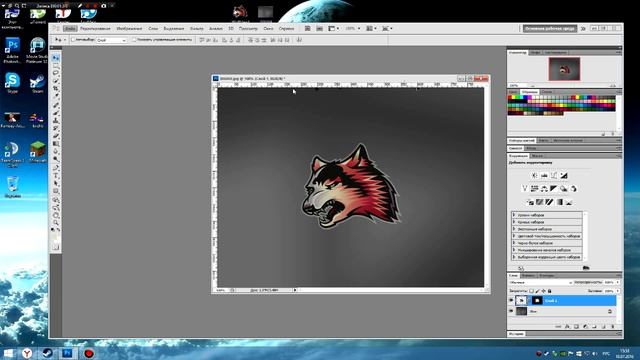
Task: Select the Zoom tool in the toolbox
Action: point(56,223)
